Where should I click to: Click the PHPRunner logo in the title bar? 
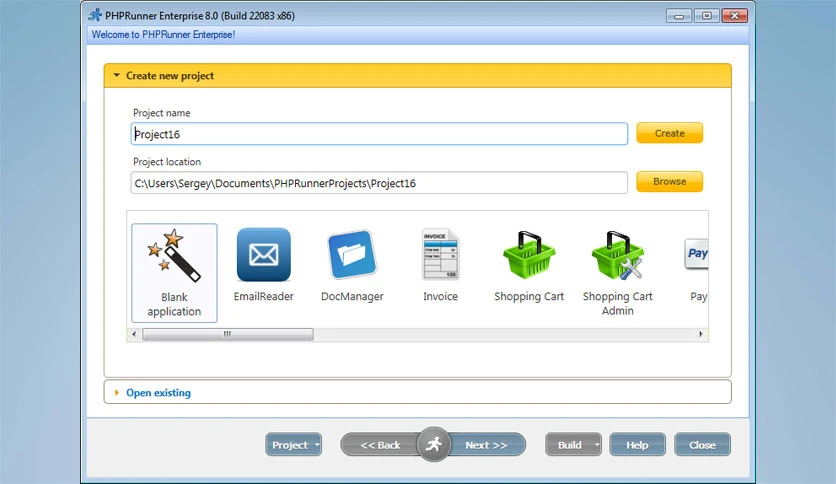tap(95, 15)
